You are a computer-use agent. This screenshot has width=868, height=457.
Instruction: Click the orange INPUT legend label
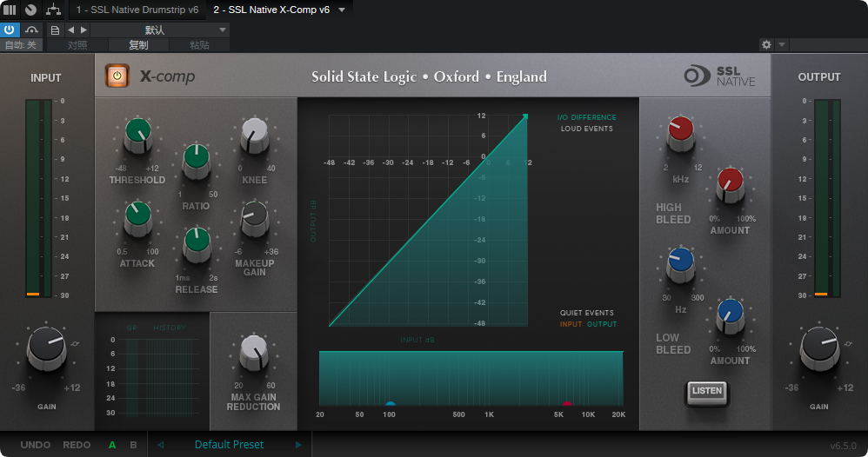click(571, 324)
